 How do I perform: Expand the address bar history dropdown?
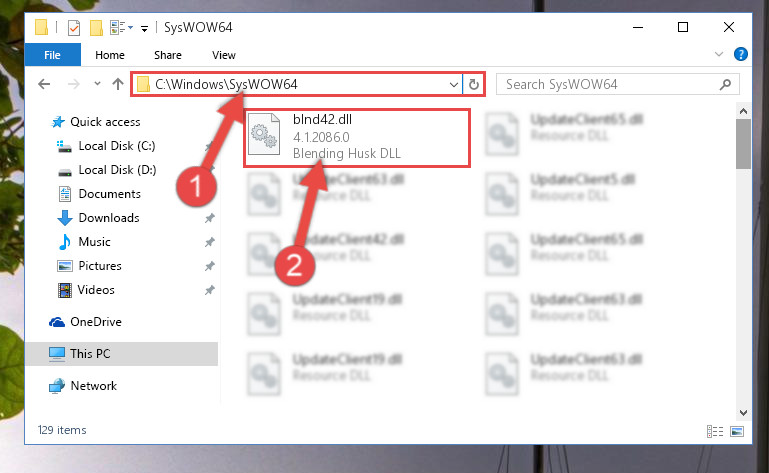point(454,84)
